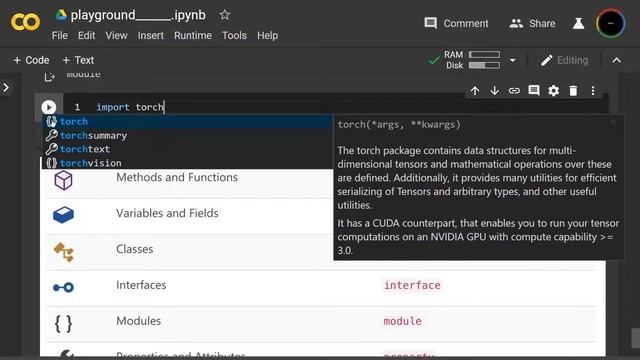Click the RAM usage bar
This screenshot has height=360, width=640.
[x=484, y=54]
